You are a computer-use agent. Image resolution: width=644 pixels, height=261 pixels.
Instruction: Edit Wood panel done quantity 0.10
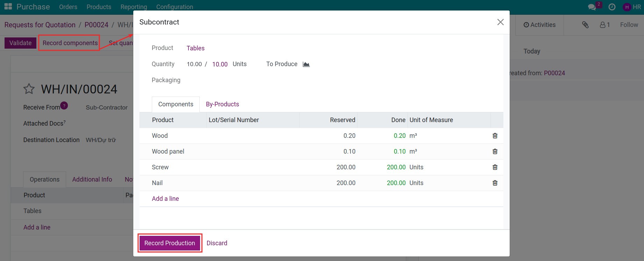tap(399, 151)
